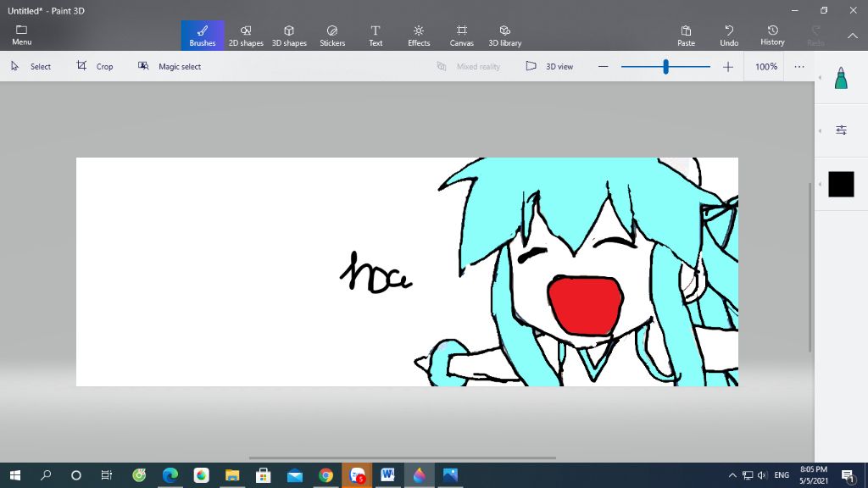Click the Select button
This screenshot has height=488, width=868.
[31, 65]
